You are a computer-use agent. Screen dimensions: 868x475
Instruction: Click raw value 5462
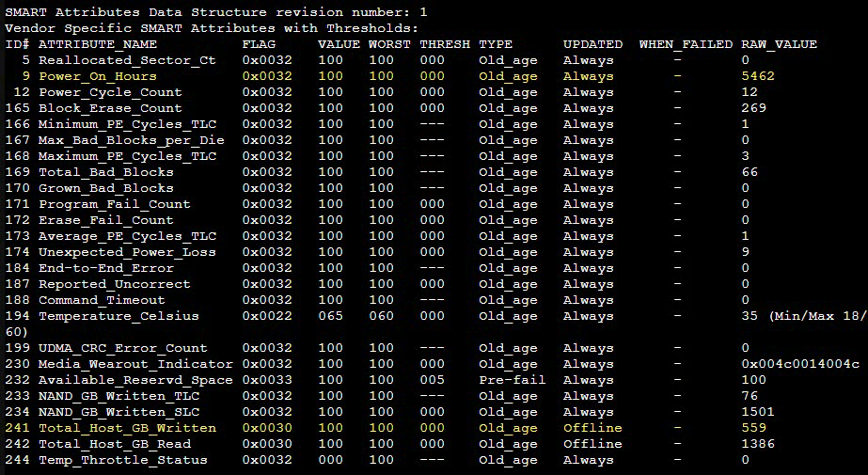[x=758, y=76]
